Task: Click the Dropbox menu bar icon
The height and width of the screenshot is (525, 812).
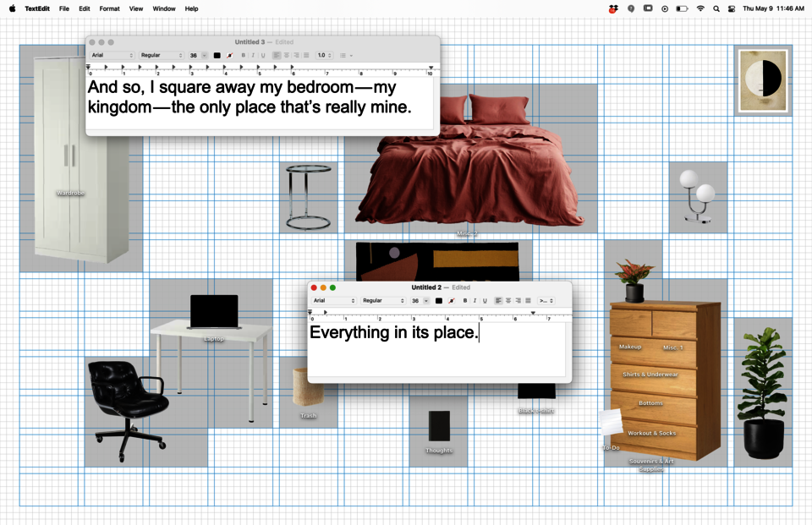Action: (x=613, y=8)
